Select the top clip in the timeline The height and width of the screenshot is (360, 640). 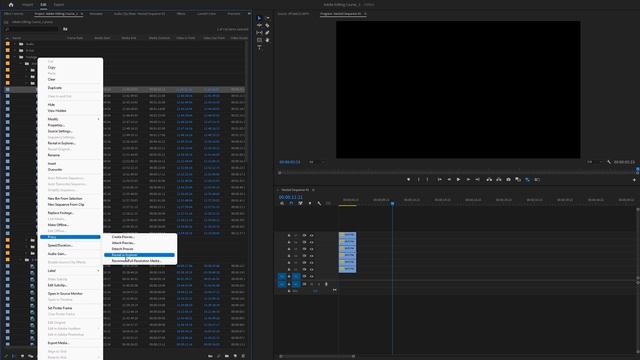pyautogui.click(x=347, y=235)
